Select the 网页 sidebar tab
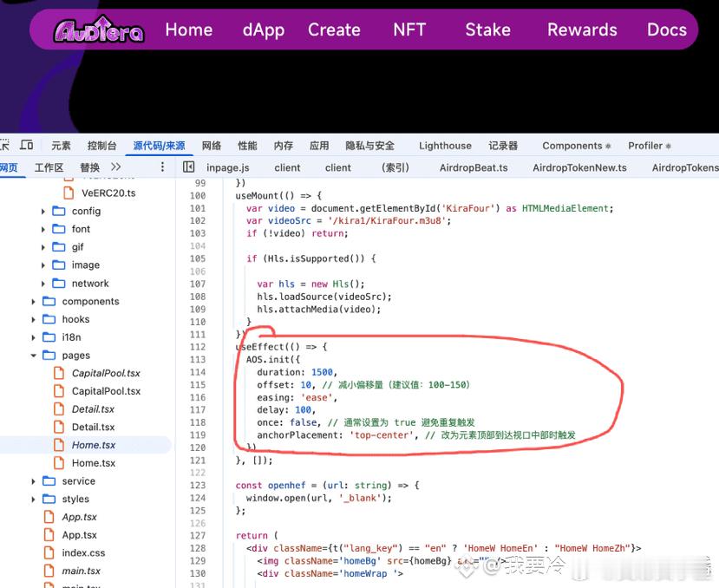 point(9,167)
